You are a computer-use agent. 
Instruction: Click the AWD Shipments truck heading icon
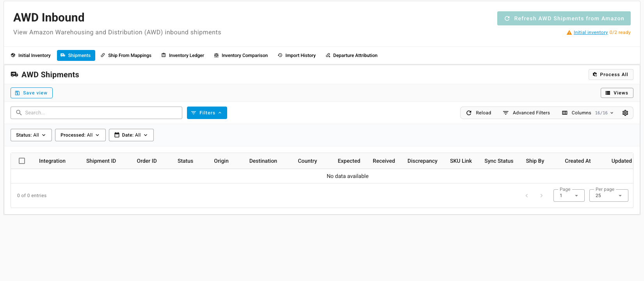(x=14, y=75)
